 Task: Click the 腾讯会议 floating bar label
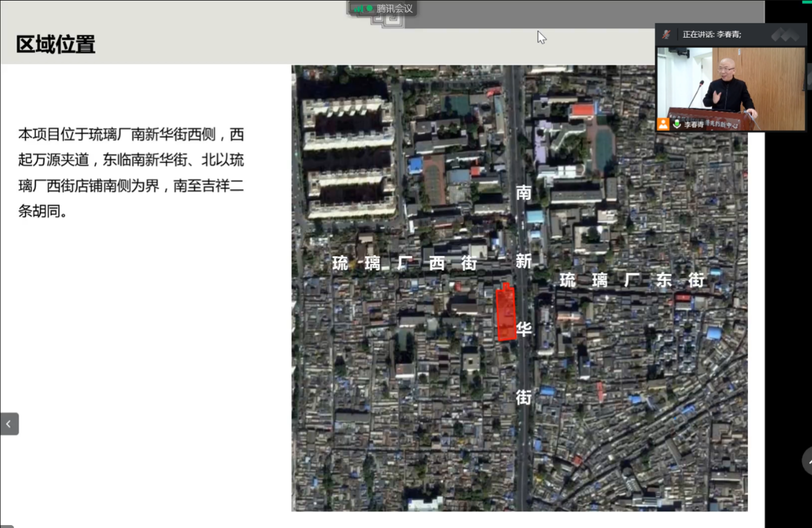[x=395, y=9]
